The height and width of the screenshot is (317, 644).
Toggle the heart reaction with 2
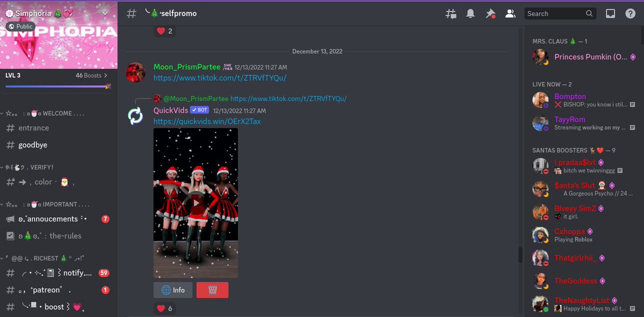(x=165, y=31)
